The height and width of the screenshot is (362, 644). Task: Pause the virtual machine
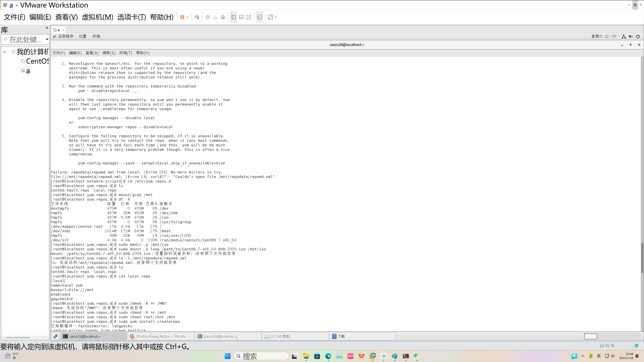point(182,17)
